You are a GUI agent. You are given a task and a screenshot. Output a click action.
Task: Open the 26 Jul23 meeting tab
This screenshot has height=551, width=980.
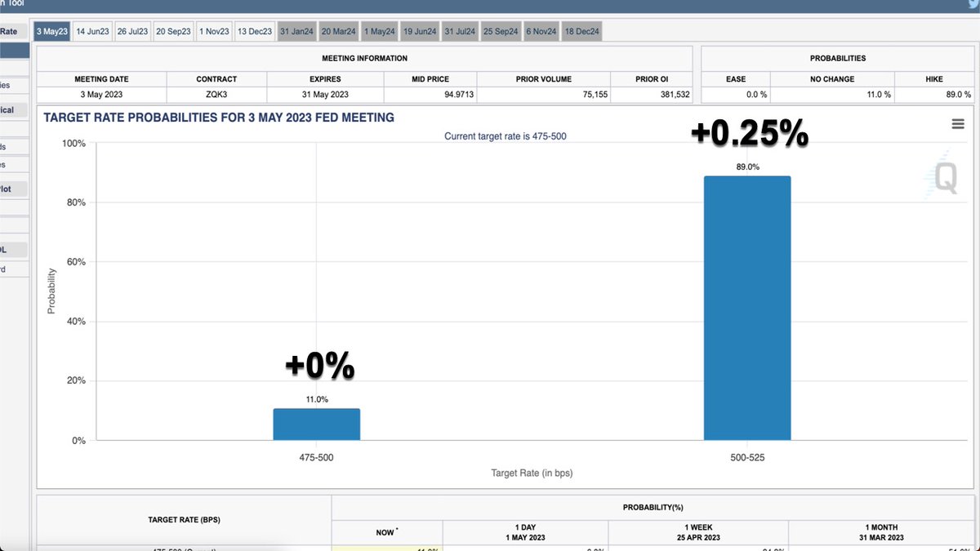(132, 32)
